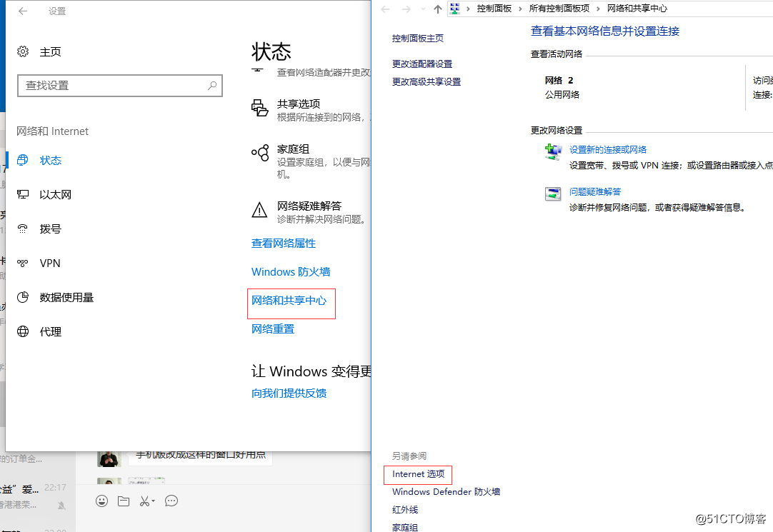Click the chat history bubble icon

coord(171,501)
